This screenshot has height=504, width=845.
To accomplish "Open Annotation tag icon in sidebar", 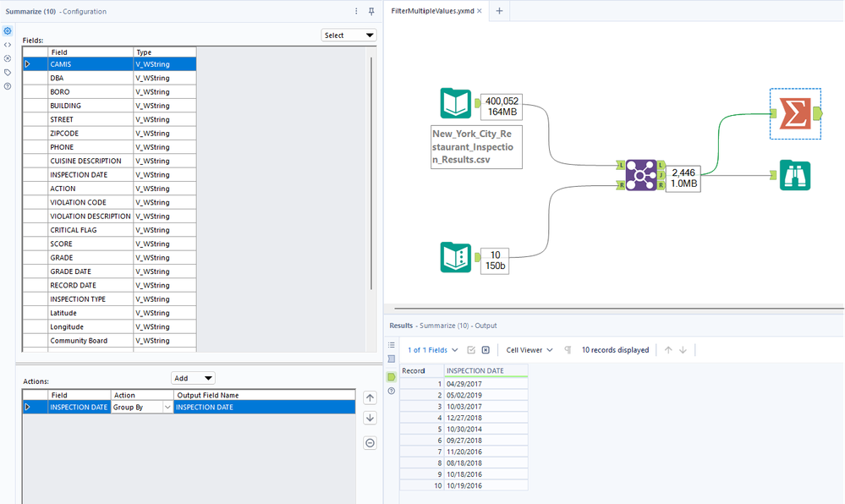I will click(8, 73).
